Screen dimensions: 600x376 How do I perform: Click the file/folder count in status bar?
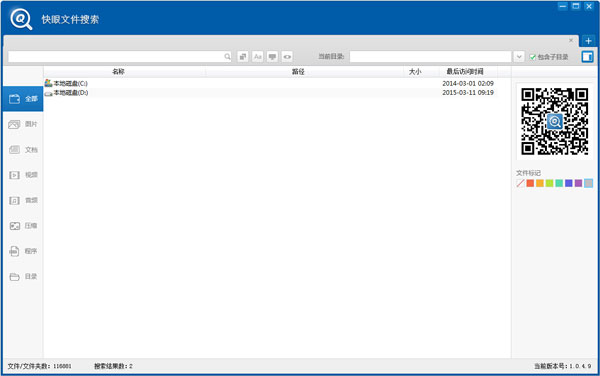click(39, 366)
